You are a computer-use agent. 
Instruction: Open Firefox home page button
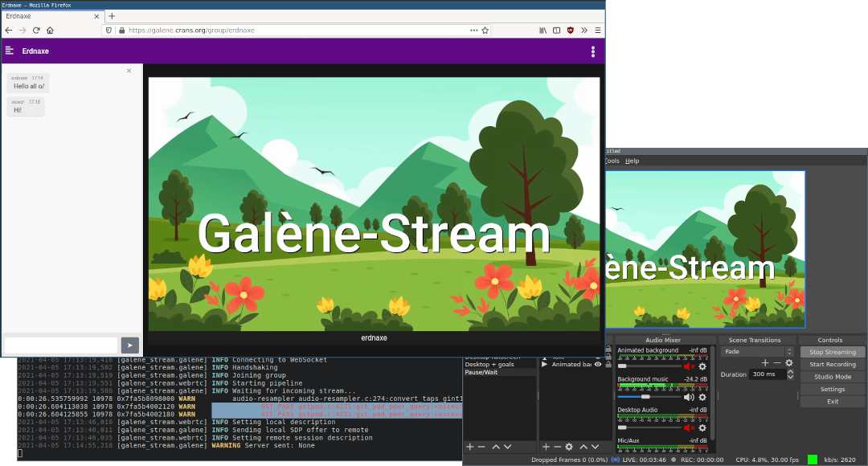tap(50, 31)
